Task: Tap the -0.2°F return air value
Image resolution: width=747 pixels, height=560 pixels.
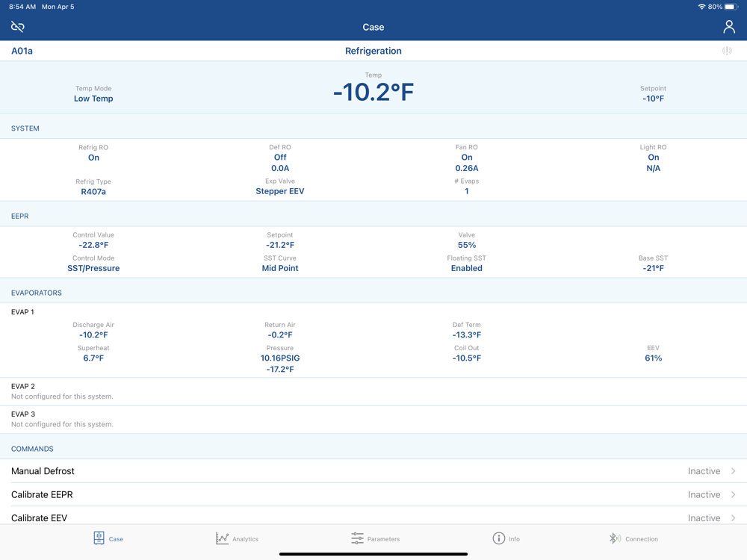Action: pos(280,335)
